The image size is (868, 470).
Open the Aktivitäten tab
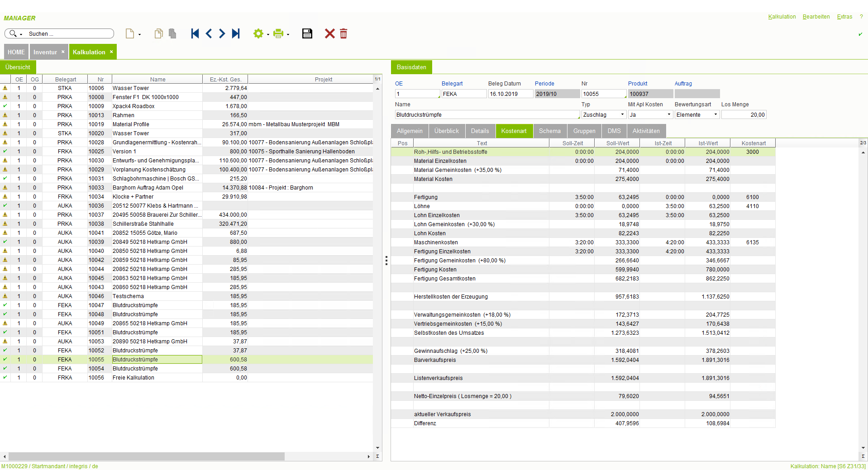click(x=646, y=131)
